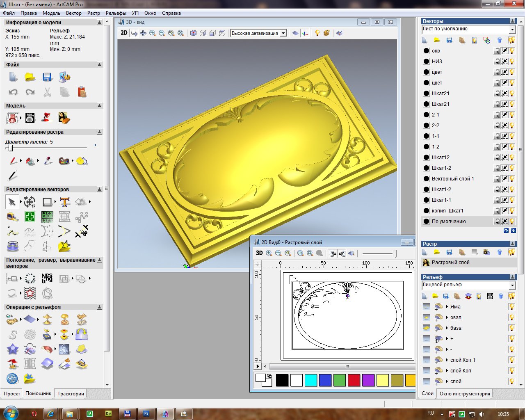
Task: Pick the cyan color swatch
Action: pos(311,380)
